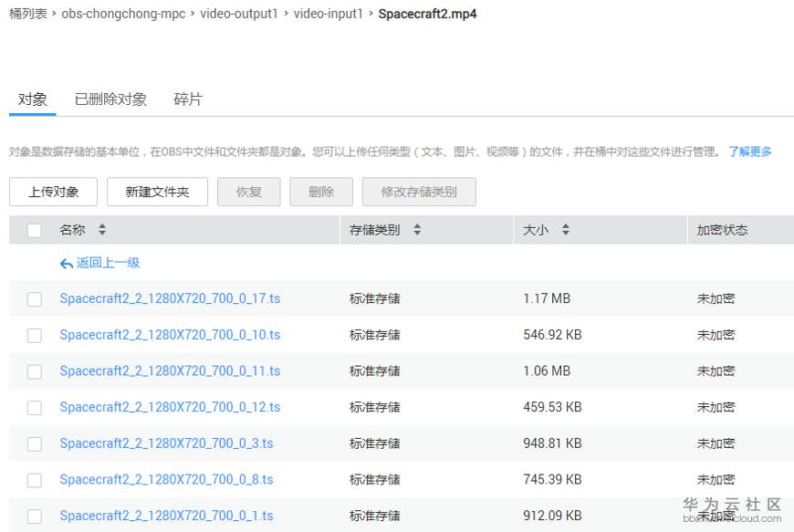Select the checkbox for Spacecraft2_2_1280X720_700_0_10.ts
This screenshot has width=794, height=532.
click(x=34, y=335)
